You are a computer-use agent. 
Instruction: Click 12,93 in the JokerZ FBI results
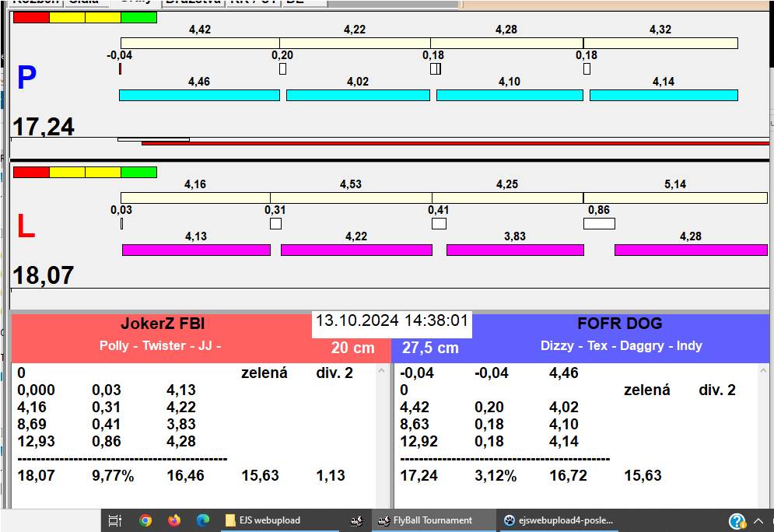pos(36,442)
